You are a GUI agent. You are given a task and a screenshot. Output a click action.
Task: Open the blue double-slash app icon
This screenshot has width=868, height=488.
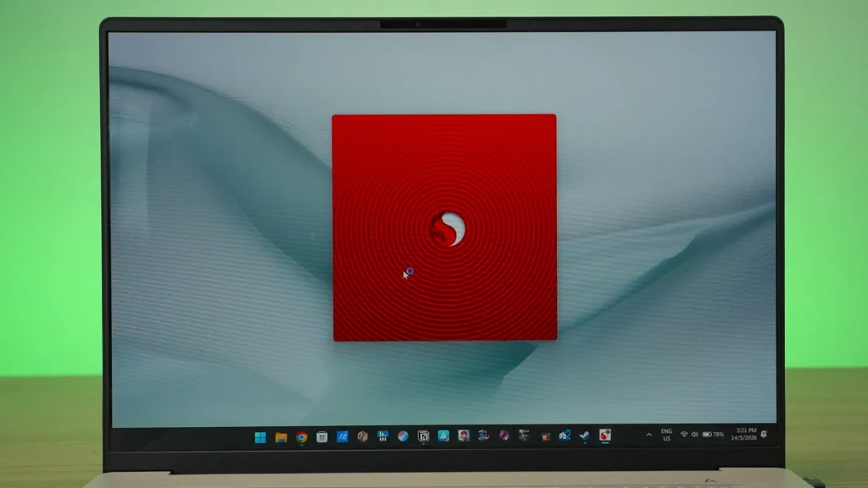tap(342, 436)
